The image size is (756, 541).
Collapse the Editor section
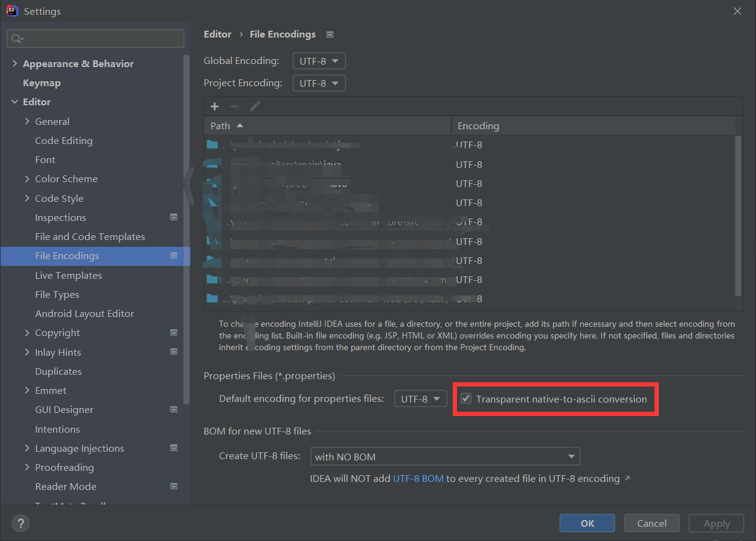pyautogui.click(x=15, y=102)
